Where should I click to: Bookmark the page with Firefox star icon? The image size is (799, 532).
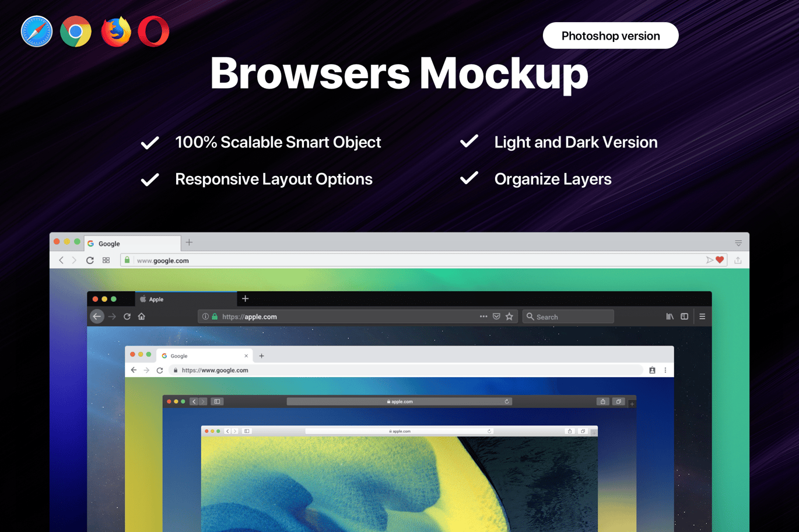(x=510, y=316)
